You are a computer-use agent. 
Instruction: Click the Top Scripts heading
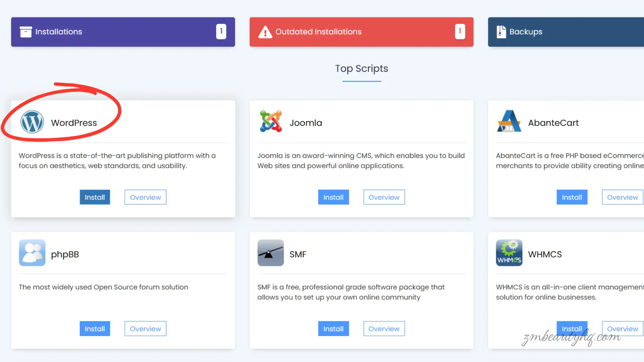coord(362,68)
